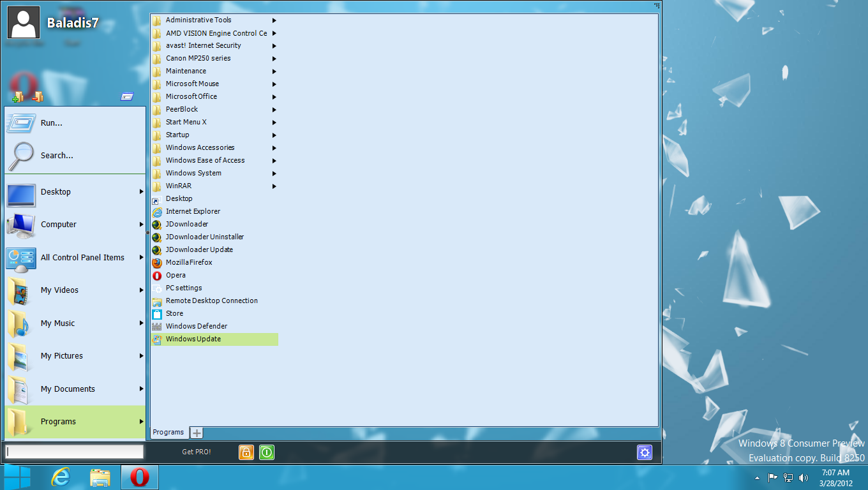Viewport: 868px width, 490px height.
Task: Open the Run... dialog item
Action: [75, 123]
